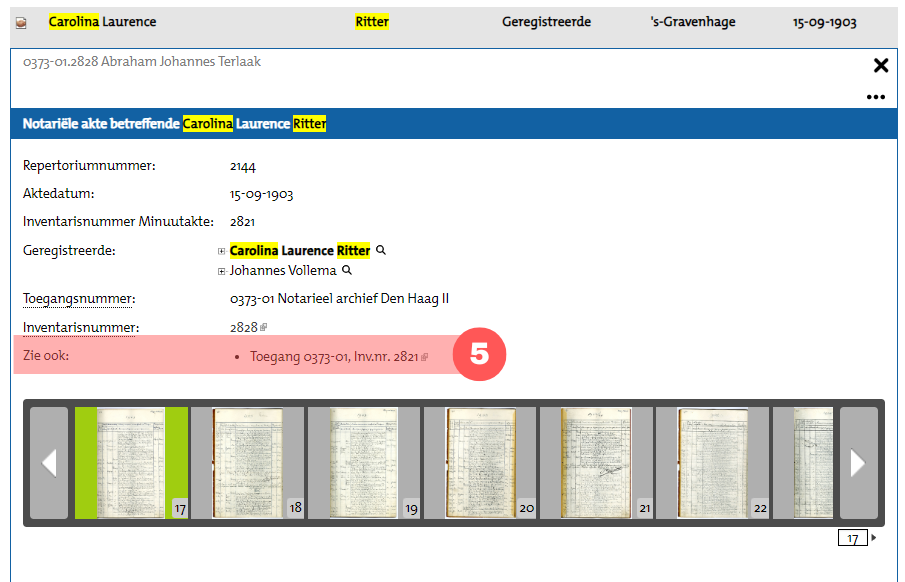Expand details for Carolina Laurence Ritter
Viewport: 905px width, 582px height.
[x=222, y=251]
